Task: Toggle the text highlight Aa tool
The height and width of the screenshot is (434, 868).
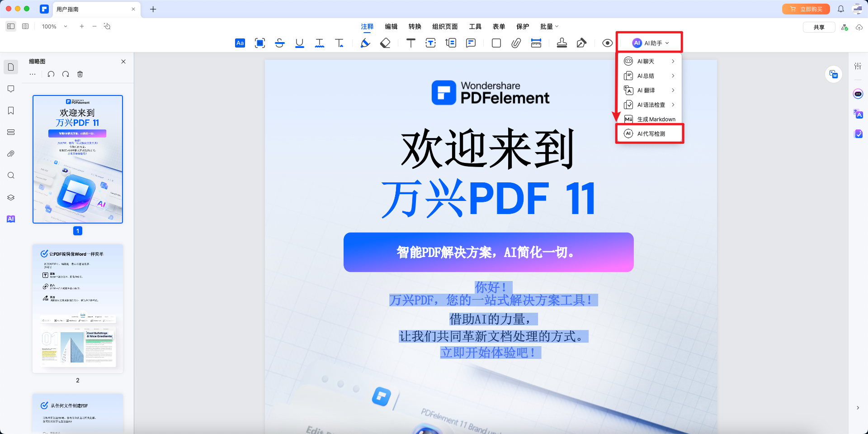Action: pyautogui.click(x=240, y=43)
